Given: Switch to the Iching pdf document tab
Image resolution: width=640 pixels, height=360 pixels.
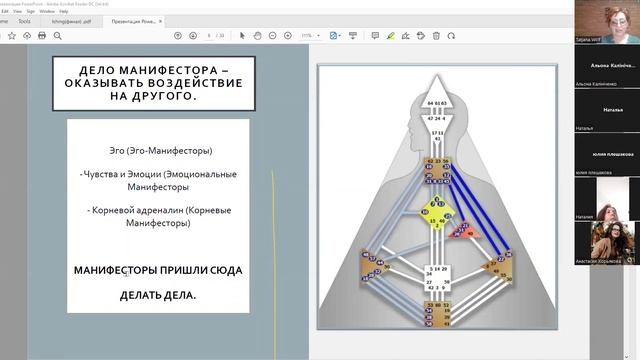Looking at the screenshot, I should (x=71, y=21).
